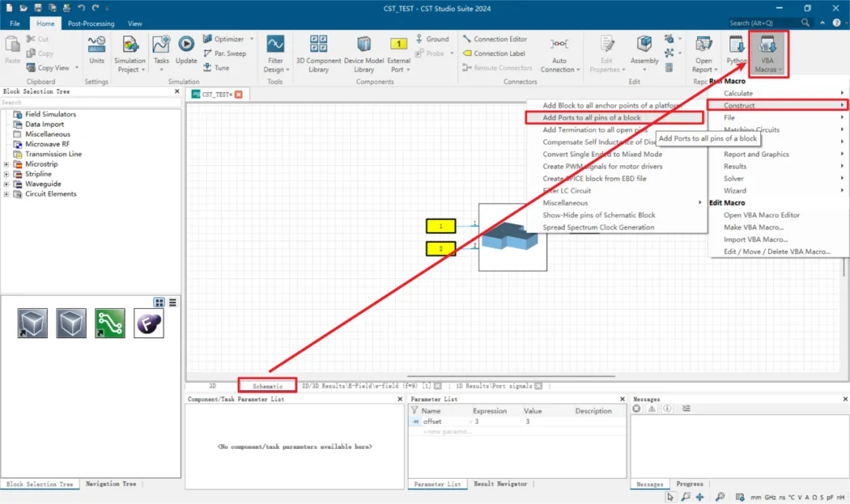Open the 3D Component Library
The image size is (850, 504).
[x=318, y=54]
